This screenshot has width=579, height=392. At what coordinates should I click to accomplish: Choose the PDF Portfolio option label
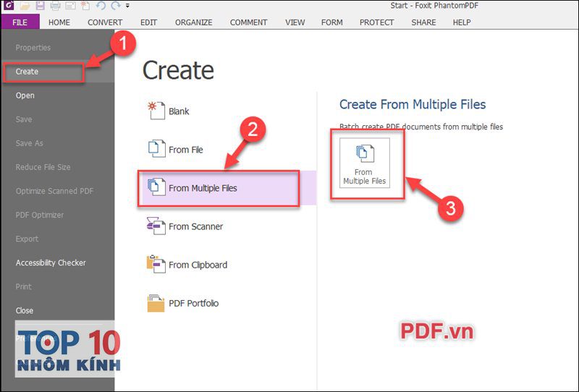(x=193, y=304)
